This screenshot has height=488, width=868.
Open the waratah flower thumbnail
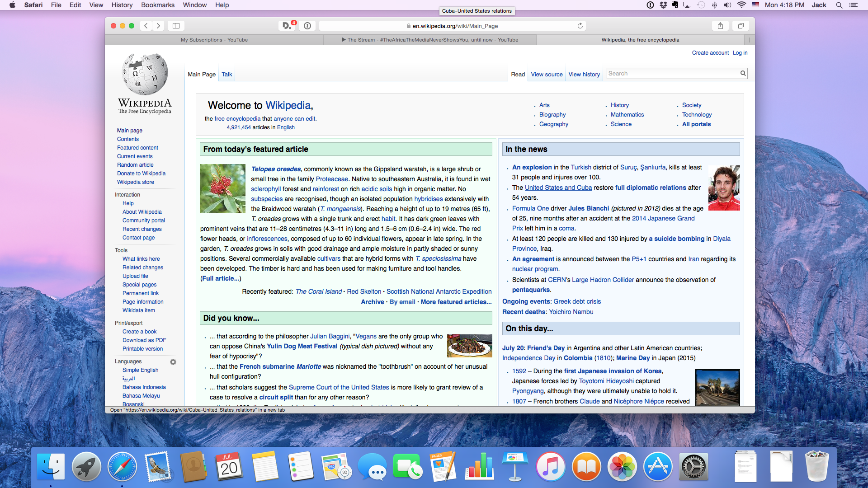click(x=223, y=188)
